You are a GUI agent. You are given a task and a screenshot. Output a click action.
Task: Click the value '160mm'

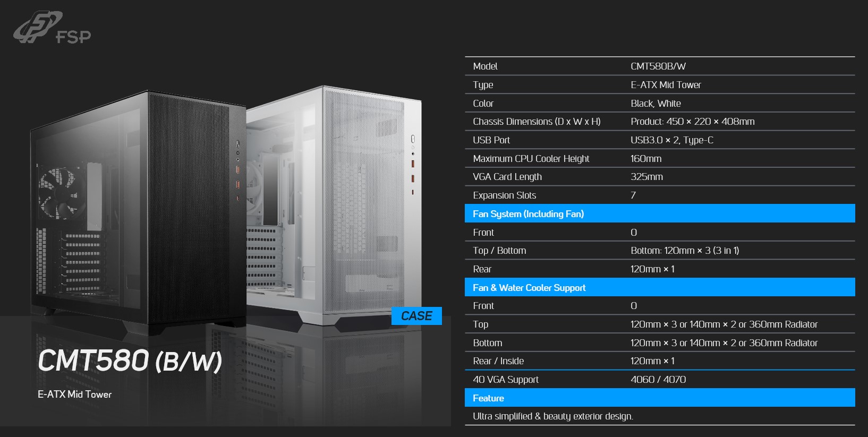646,159
